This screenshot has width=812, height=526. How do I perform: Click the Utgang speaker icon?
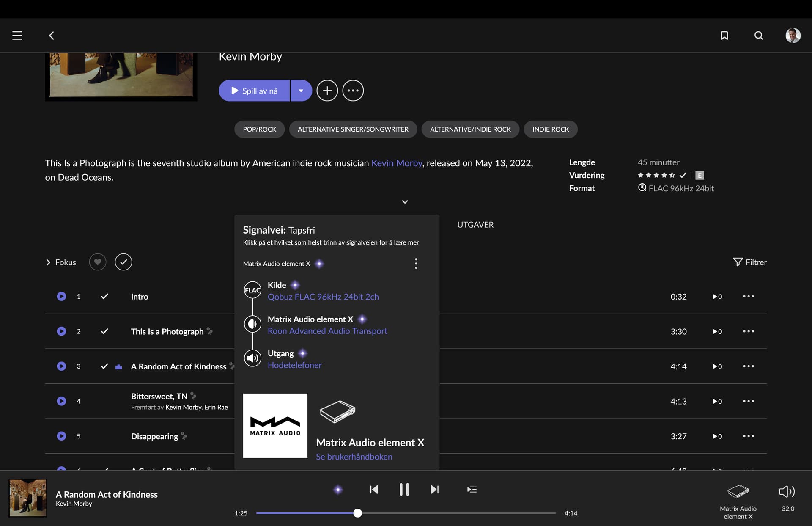252,358
